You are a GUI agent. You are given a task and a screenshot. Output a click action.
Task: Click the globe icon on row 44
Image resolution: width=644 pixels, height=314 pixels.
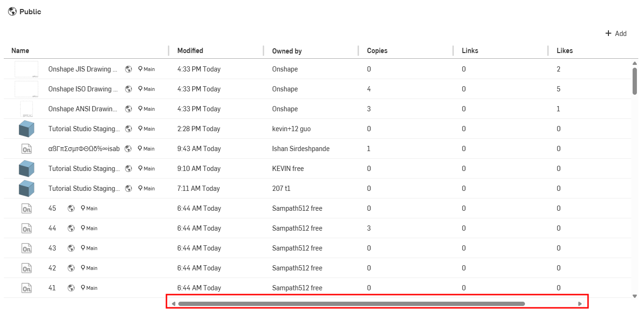pos(71,228)
